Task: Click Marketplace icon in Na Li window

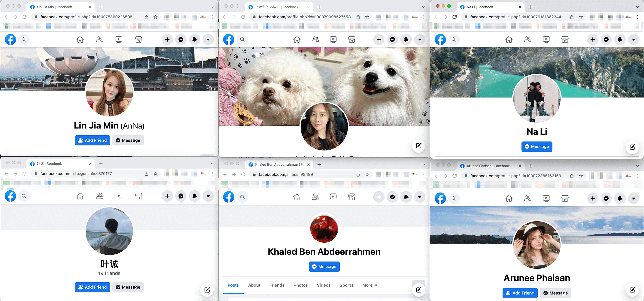Action: point(565,40)
